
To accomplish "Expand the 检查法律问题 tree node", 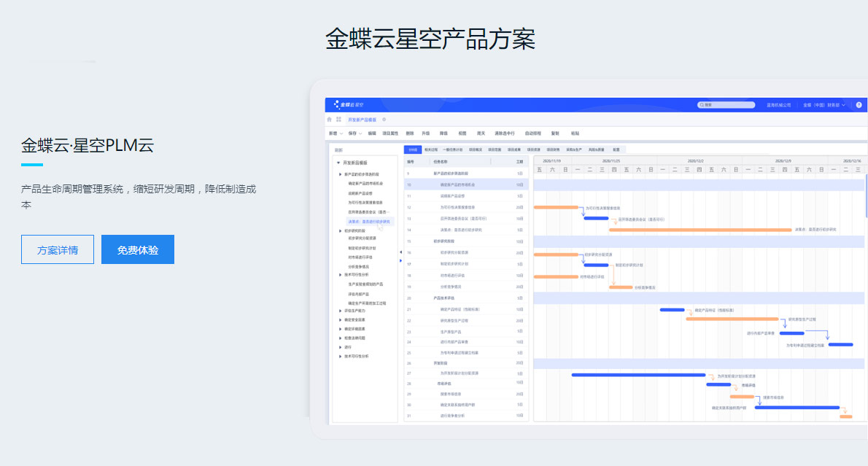I will 341,338.
